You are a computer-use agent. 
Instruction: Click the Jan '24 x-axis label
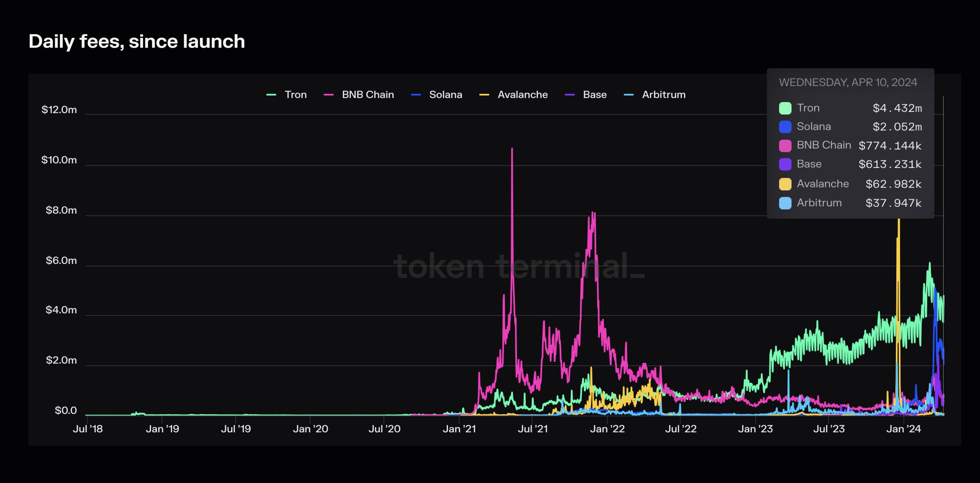903,429
